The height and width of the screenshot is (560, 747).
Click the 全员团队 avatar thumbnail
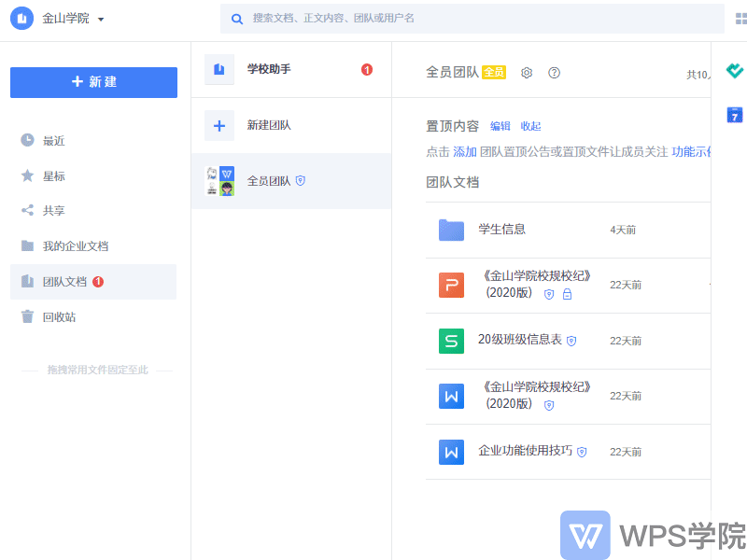coord(219,181)
